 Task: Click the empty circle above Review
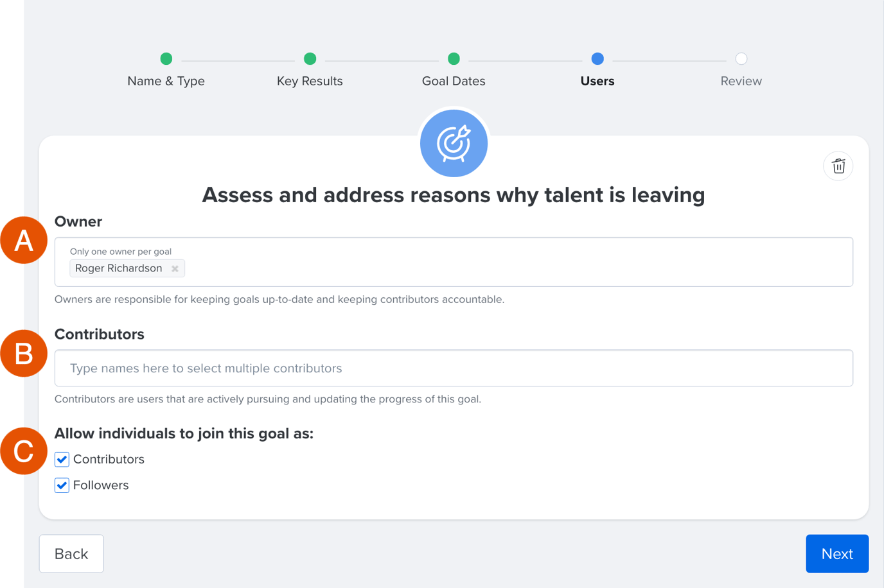point(741,59)
